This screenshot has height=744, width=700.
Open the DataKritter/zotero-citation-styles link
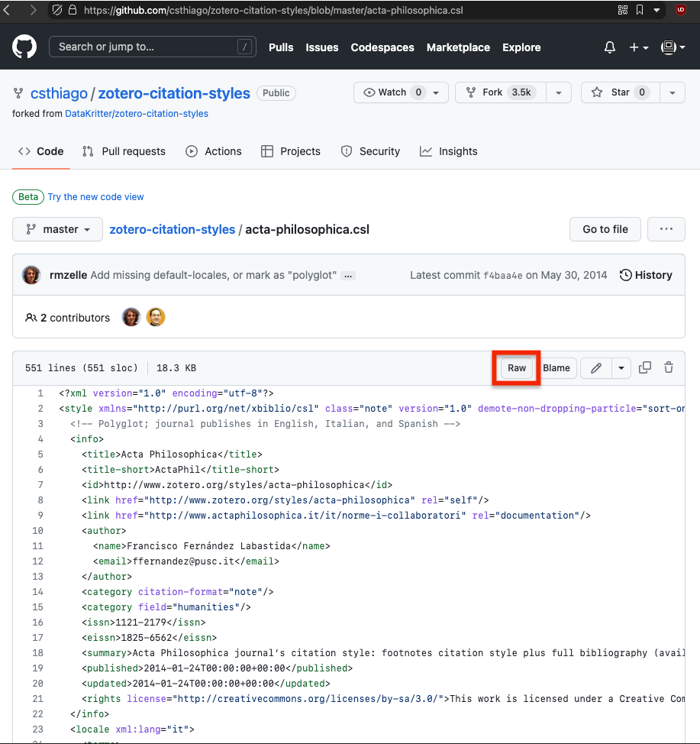[137, 113]
